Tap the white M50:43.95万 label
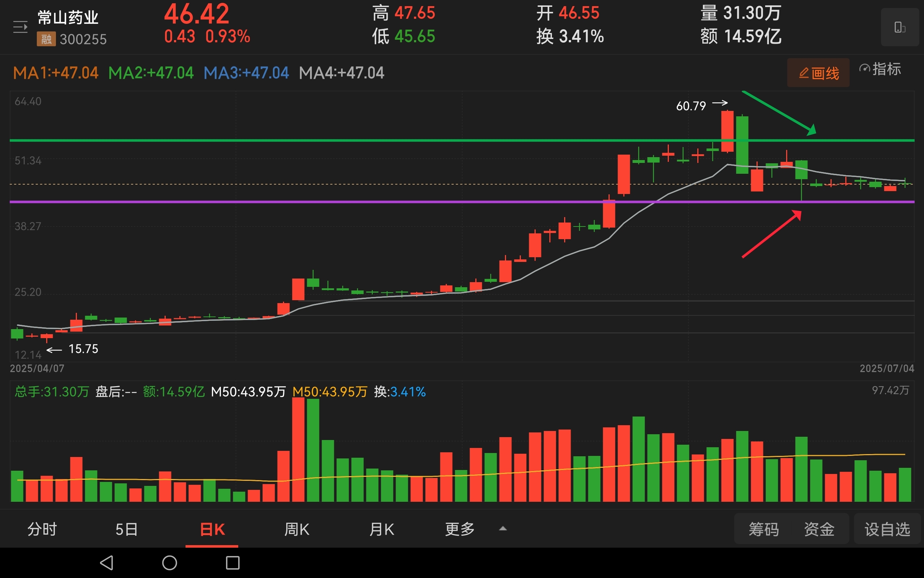Image resolution: width=924 pixels, height=578 pixels. coord(248,392)
